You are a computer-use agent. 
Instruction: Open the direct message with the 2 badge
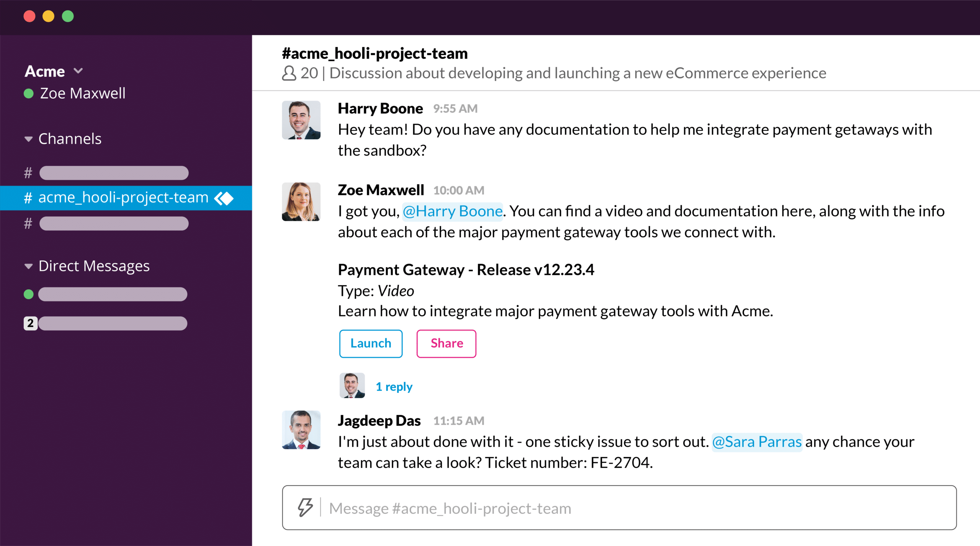click(x=113, y=323)
